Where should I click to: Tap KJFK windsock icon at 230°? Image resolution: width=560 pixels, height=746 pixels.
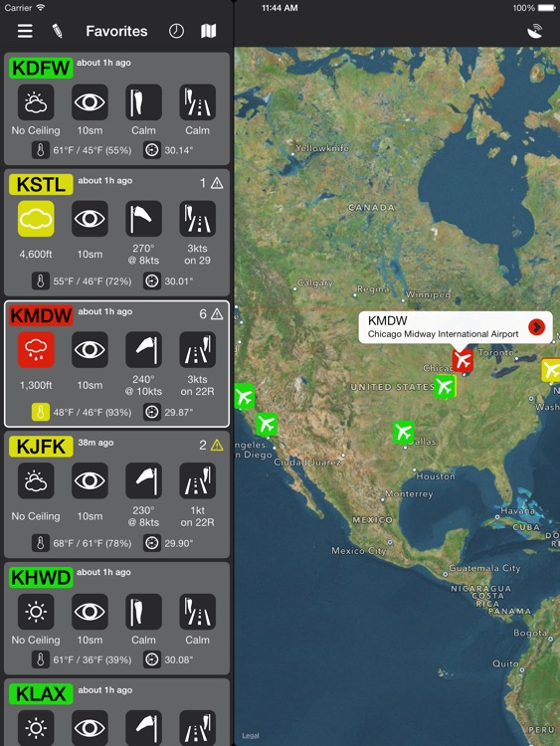tap(143, 480)
